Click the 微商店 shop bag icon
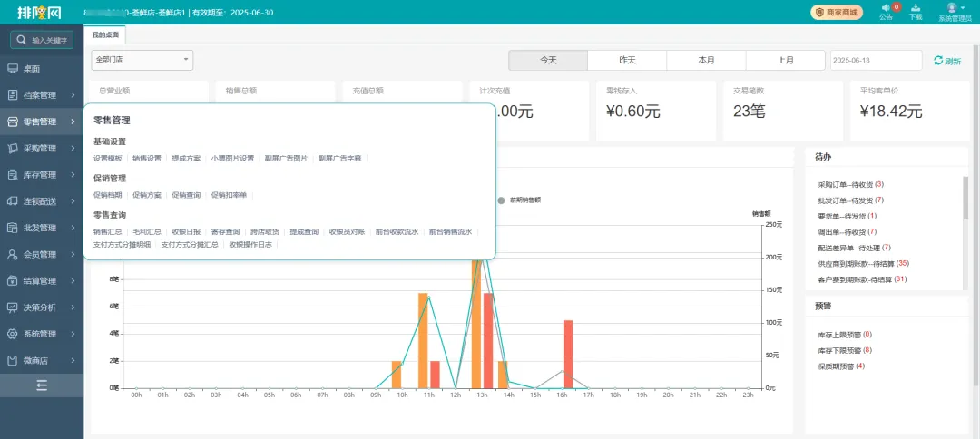The width and height of the screenshot is (980, 439). pyautogui.click(x=13, y=360)
